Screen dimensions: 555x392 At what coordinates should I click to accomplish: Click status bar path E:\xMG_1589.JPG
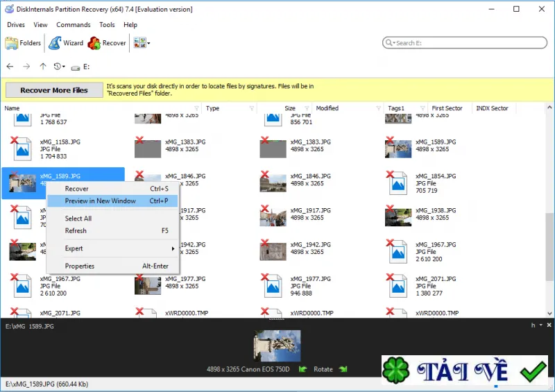(x=46, y=384)
